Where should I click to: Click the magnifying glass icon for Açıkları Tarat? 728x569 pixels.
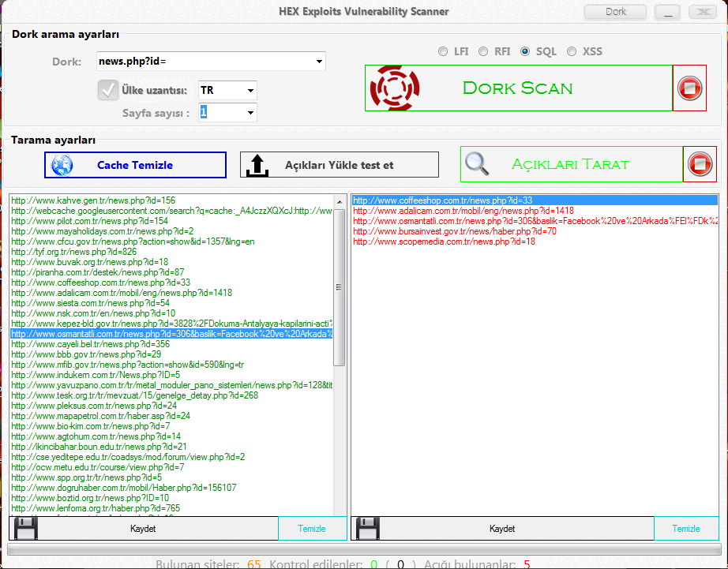477,164
